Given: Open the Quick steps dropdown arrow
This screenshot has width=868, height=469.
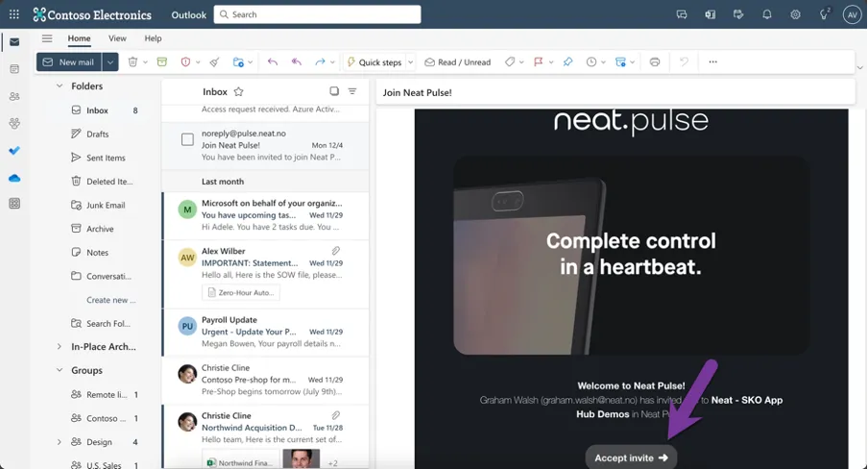Looking at the screenshot, I should click(x=411, y=62).
